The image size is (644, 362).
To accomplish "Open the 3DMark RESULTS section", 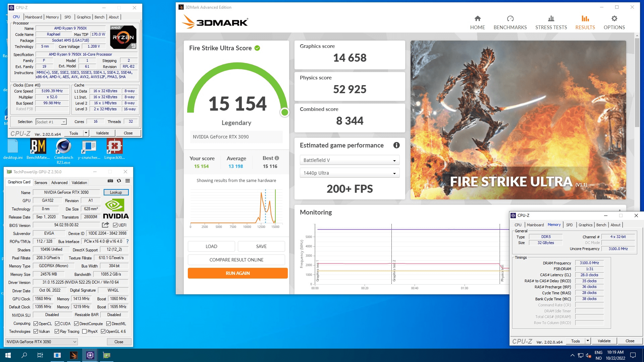I will tap(585, 22).
